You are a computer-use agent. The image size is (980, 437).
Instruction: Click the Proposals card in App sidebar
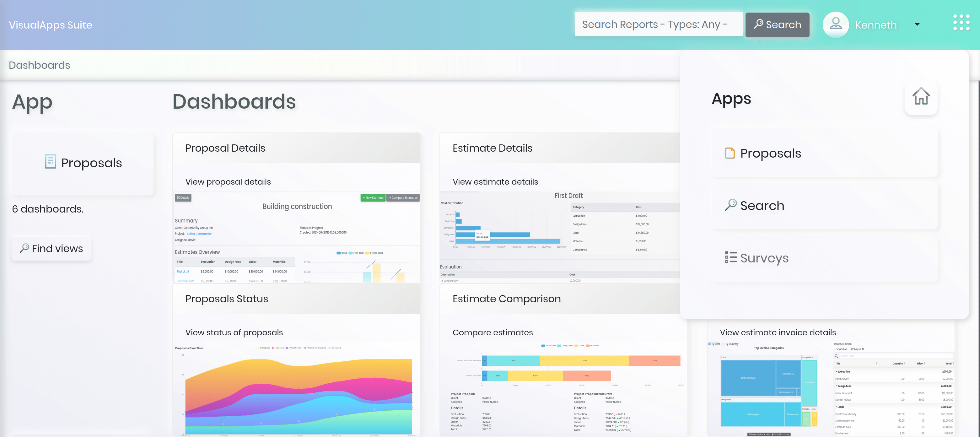click(83, 163)
